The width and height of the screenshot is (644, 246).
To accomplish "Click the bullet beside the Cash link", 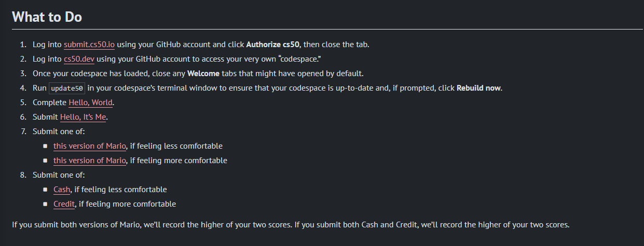I will tap(46, 190).
